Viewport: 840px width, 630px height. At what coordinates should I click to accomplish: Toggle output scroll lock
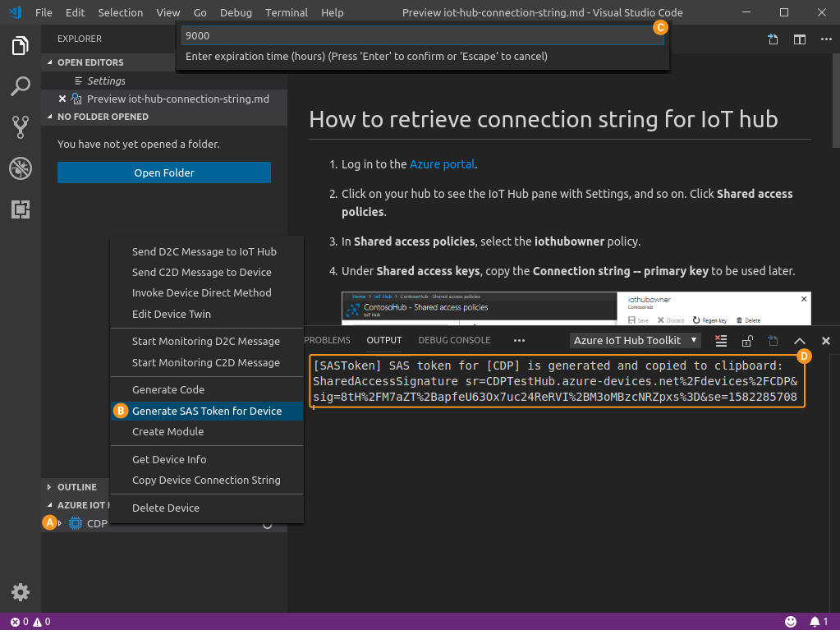pyautogui.click(x=747, y=341)
